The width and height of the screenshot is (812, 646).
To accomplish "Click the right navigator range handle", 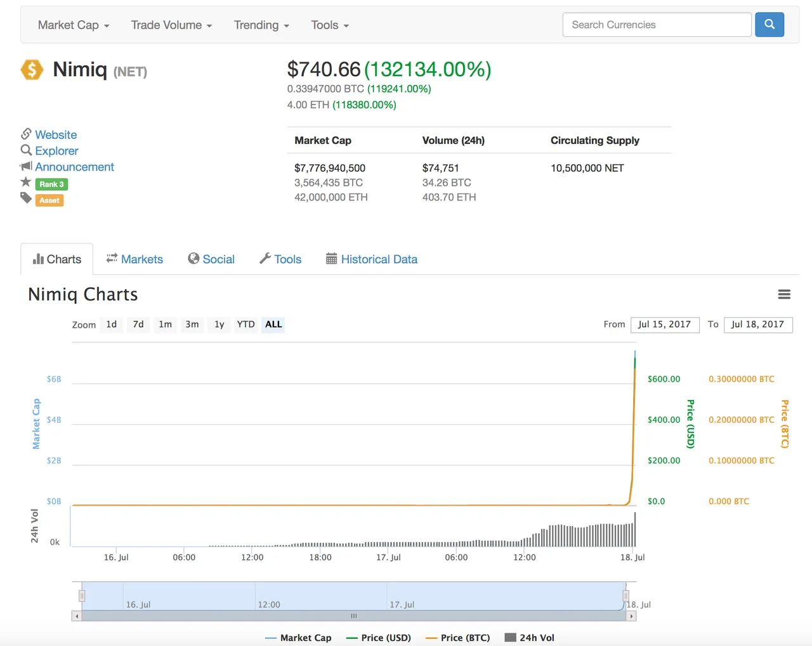I will coord(625,596).
